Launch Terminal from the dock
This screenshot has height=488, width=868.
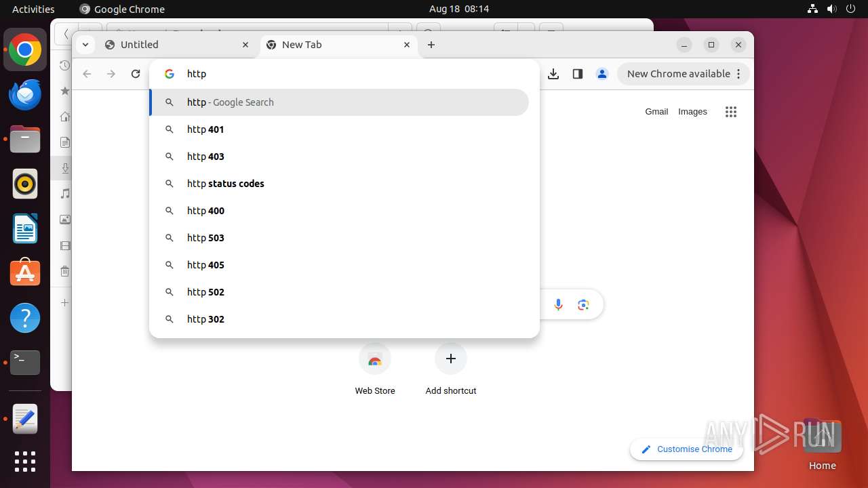(x=25, y=363)
